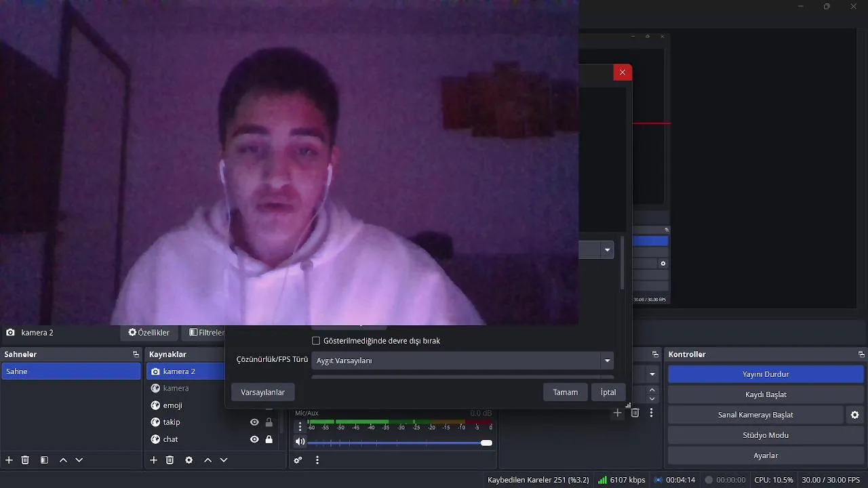Toggle Stüdyo Modu
868x488 pixels.
click(x=766, y=435)
